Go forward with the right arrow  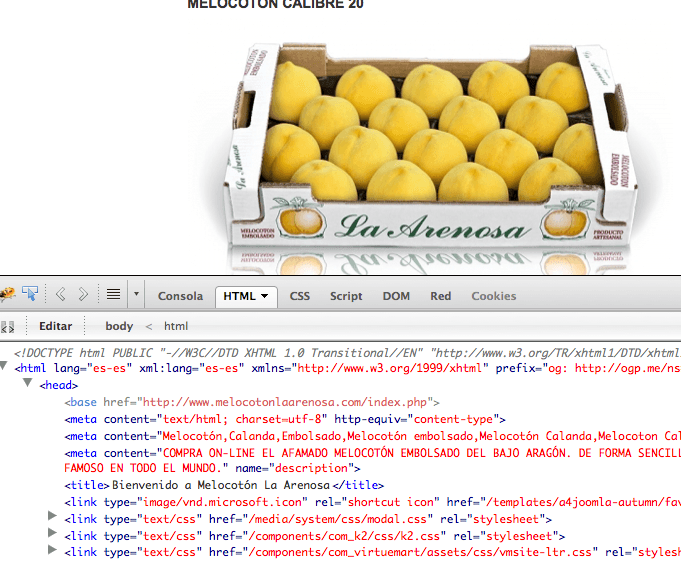click(x=83, y=294)
